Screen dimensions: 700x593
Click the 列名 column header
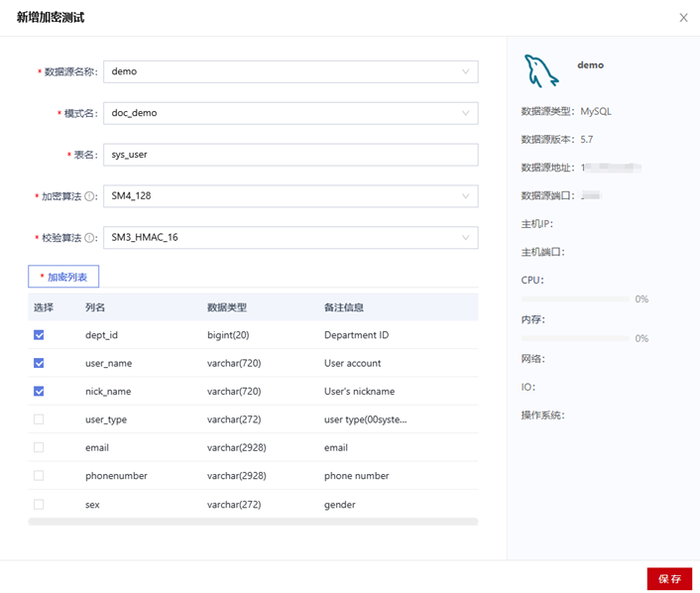click(95, 307)
